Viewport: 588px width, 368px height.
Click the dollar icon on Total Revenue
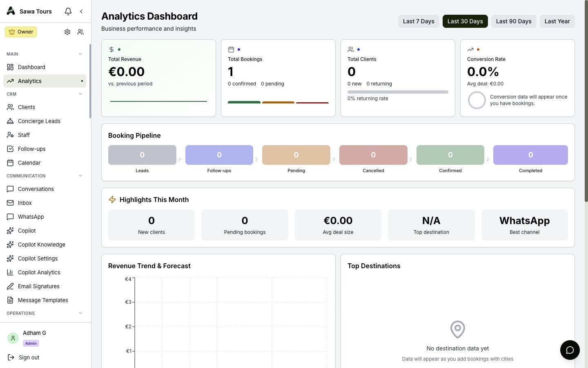(111, 49)
